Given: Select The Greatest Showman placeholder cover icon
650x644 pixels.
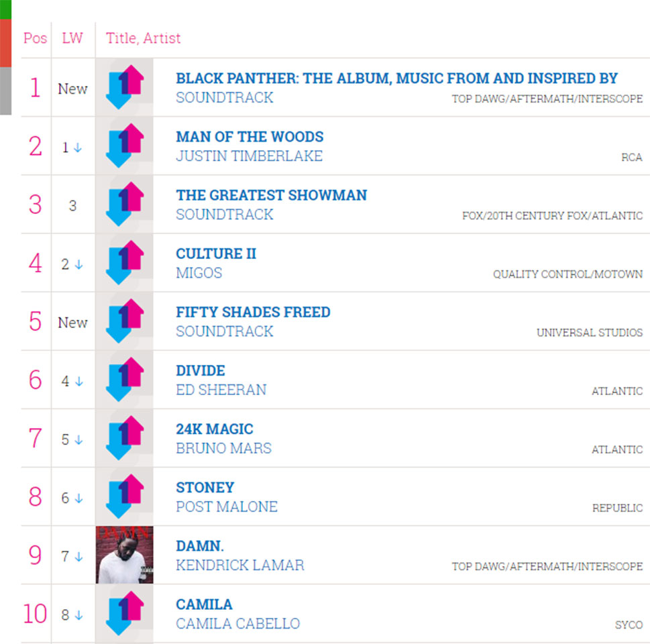Looking at the screenshot, I should tap(124, 204).
